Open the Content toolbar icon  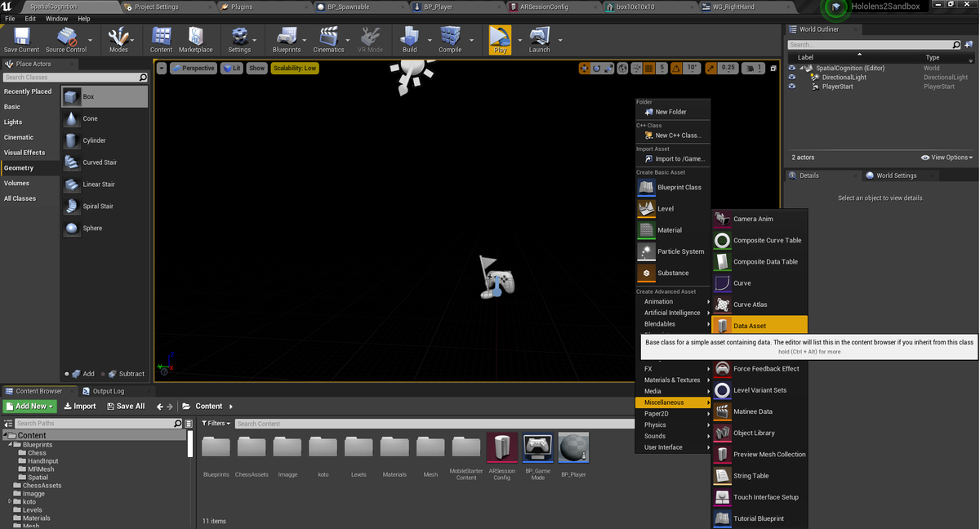pos(162,38)
